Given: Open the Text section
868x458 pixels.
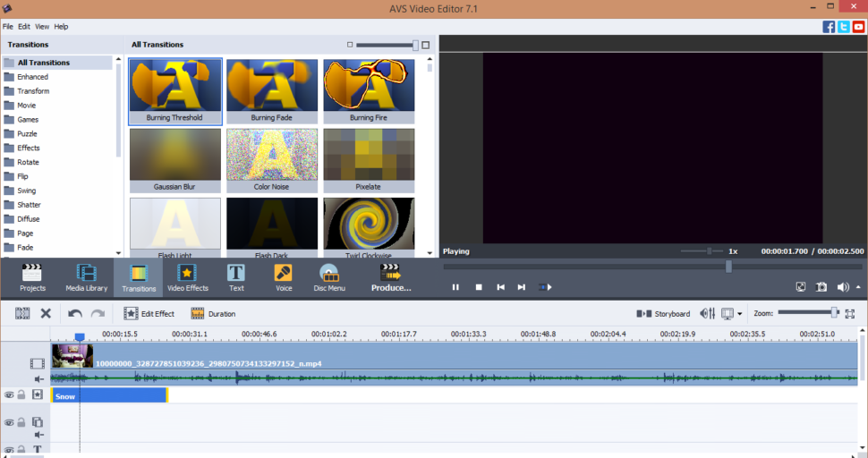Looking at the screenshot, I should point(236,277).
